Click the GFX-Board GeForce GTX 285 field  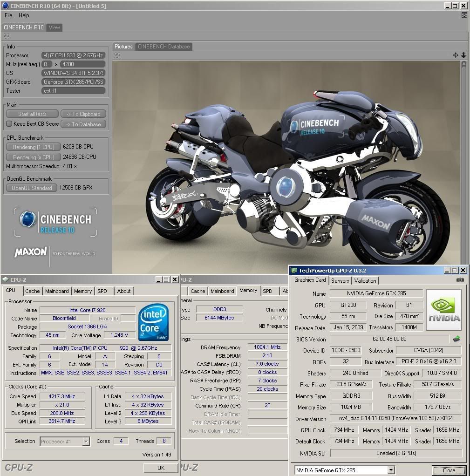(x=73, y=82)
